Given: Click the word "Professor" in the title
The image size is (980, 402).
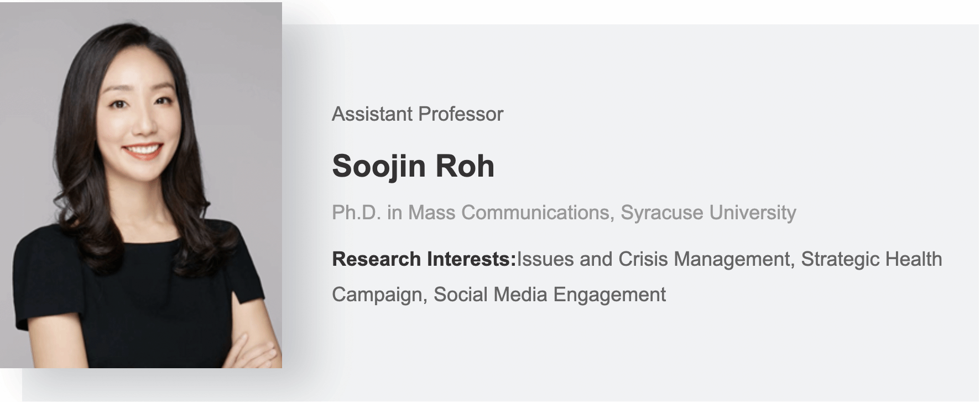Looking at the screenshot, I should [461, 114].
